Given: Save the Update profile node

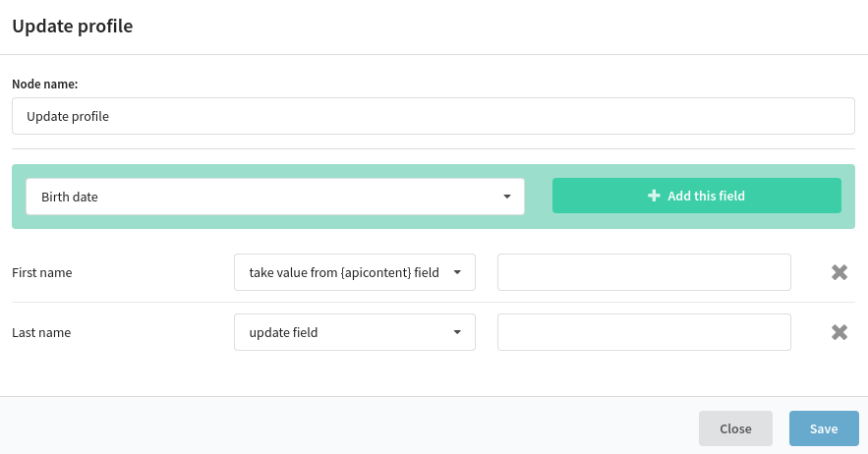Looking at the screenshot, I should pyautogui.click(x=824, y=428).
